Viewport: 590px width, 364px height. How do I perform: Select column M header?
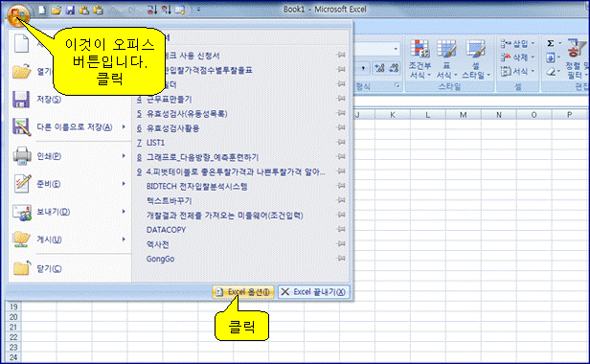tap(464, 115)
